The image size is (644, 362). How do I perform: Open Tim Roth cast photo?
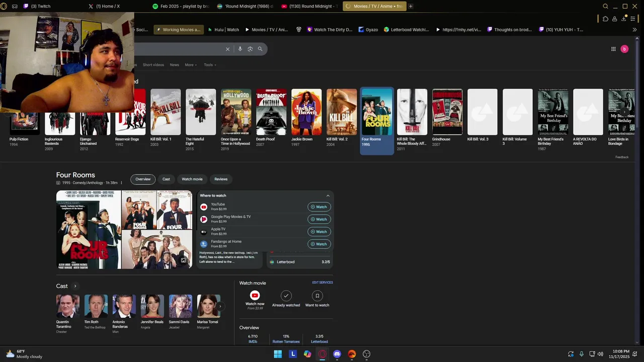click(x=96, y=306)
